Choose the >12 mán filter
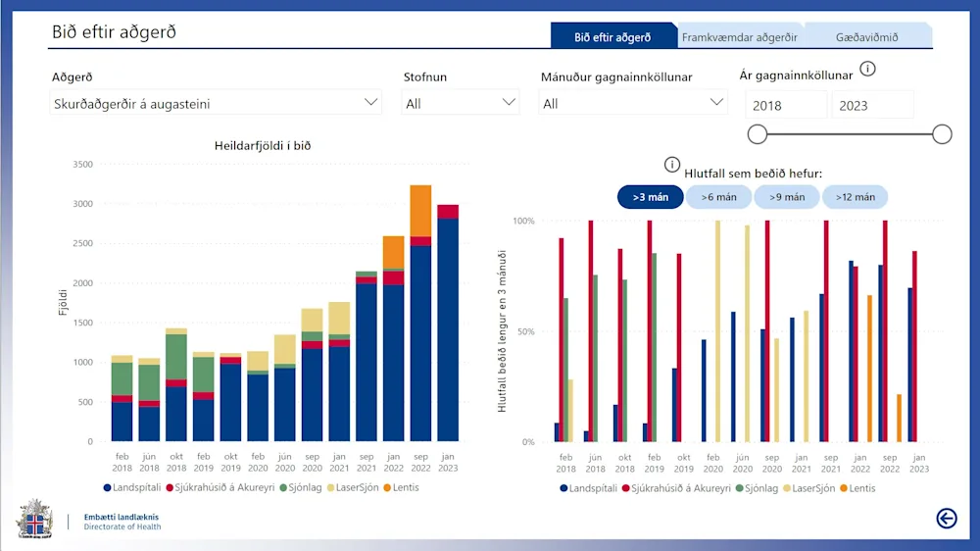 pyautogui.click(x=855, y=197)
